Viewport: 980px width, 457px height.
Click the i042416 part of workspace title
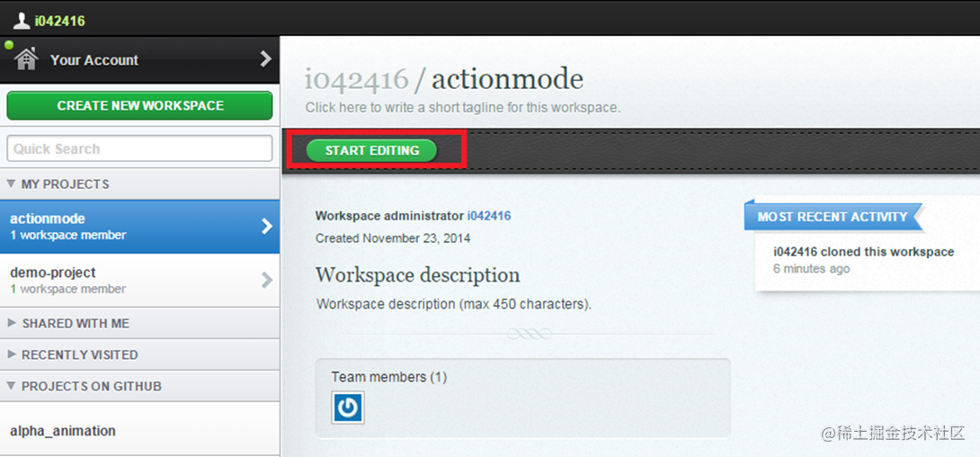pos(356,79)
